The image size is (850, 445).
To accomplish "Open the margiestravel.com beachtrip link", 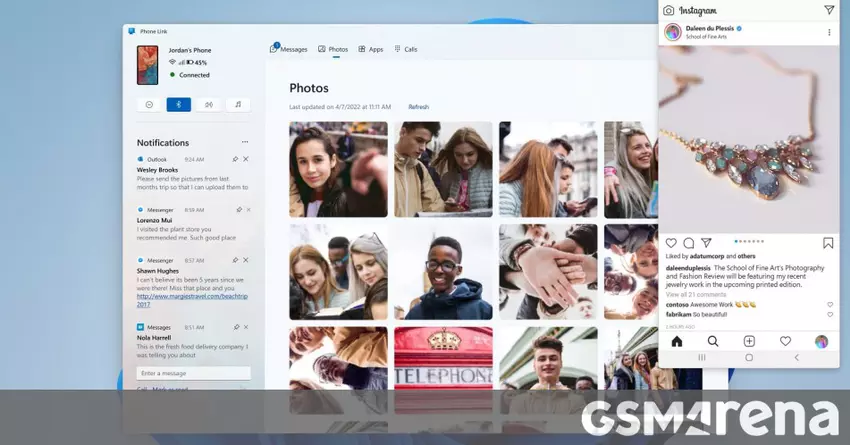I will [192, 300].
